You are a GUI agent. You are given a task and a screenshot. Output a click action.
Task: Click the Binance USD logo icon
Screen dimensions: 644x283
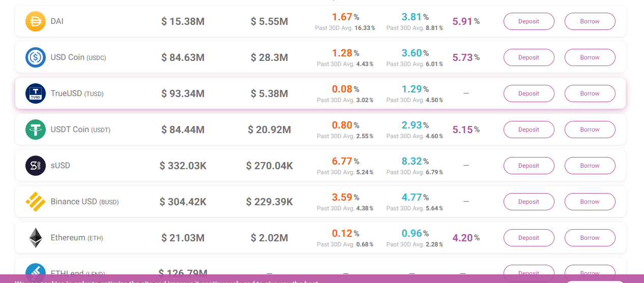pyautogui.click(x=36, y=202)
